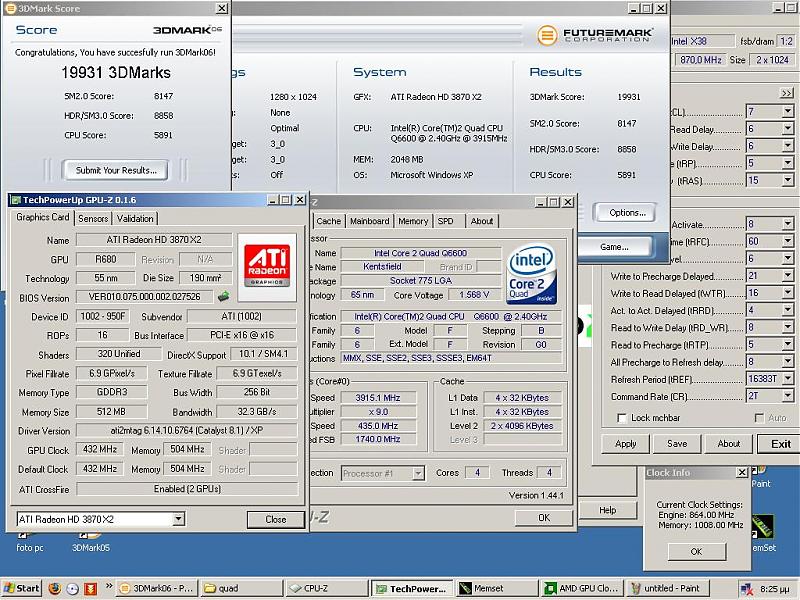Click the 'Game...' button in 3DMark06
This screenshot has width=800, height=600.
click(x=614, y=247)
